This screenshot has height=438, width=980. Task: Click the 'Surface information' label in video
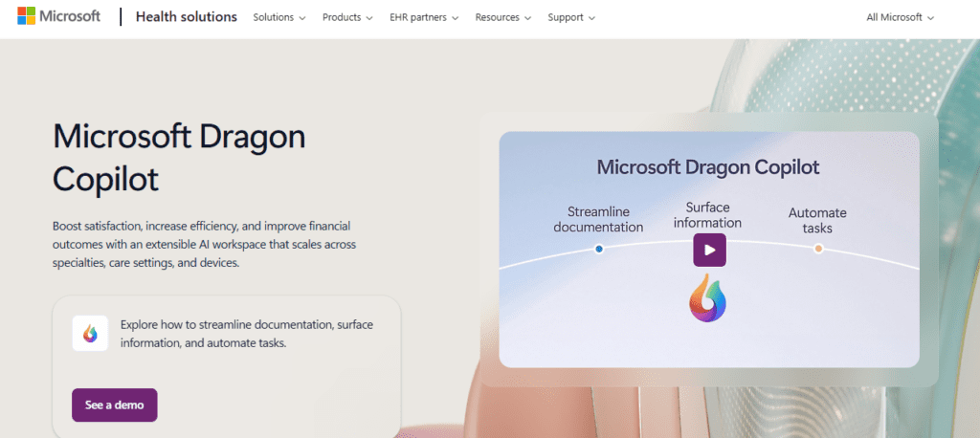(x=707, y=215)
